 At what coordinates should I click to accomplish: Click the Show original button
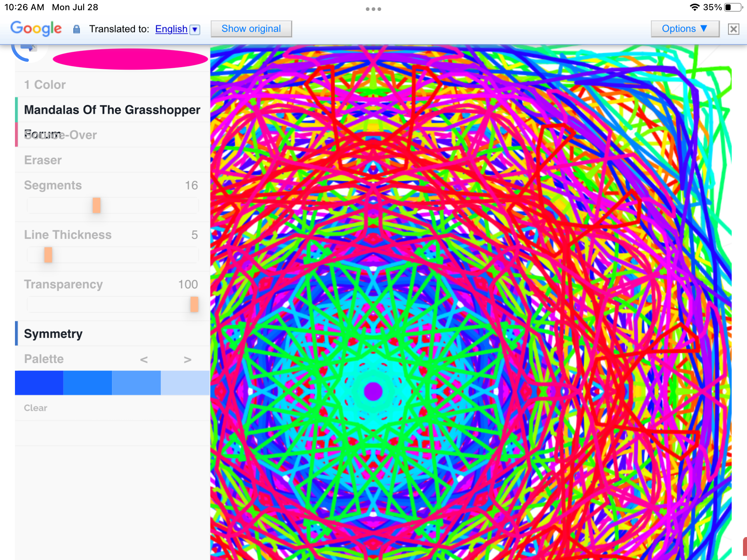point(251,29)
